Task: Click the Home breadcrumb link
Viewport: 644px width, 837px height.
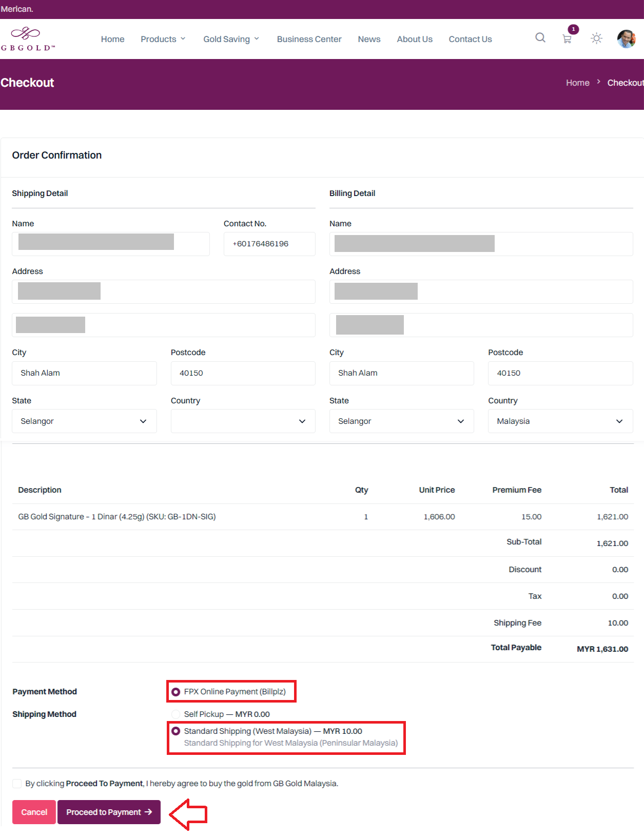Action: click(x=577, y=83)
